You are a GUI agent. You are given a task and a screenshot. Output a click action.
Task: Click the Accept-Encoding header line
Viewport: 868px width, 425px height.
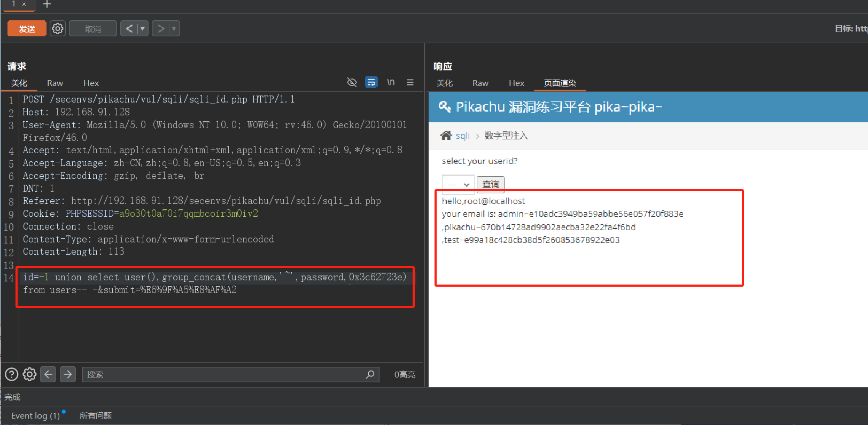pyautogui.click(x=114, y=176)
